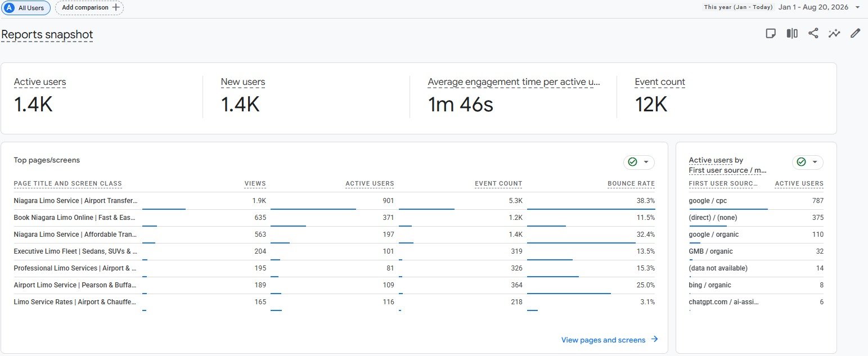868x356 pixels.
Task: Click the BOUNCE RATE column header
Action: coord(631,184)
